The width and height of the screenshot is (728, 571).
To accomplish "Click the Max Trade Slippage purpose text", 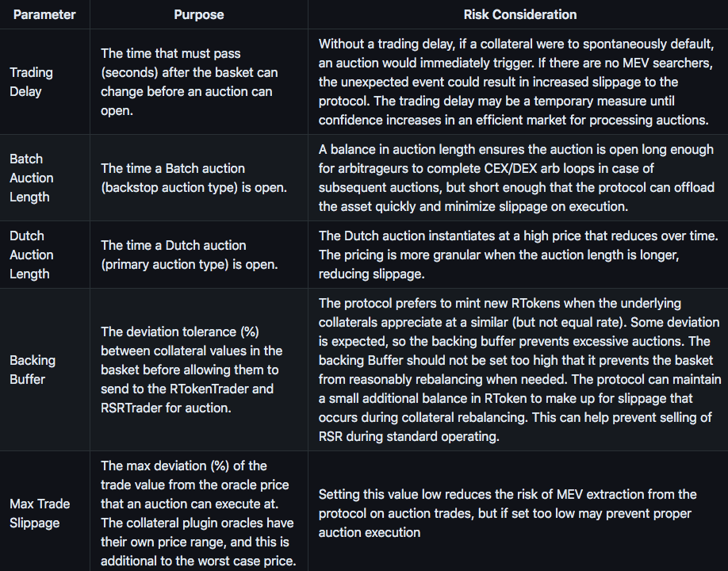I will click(x=197, y=513).
